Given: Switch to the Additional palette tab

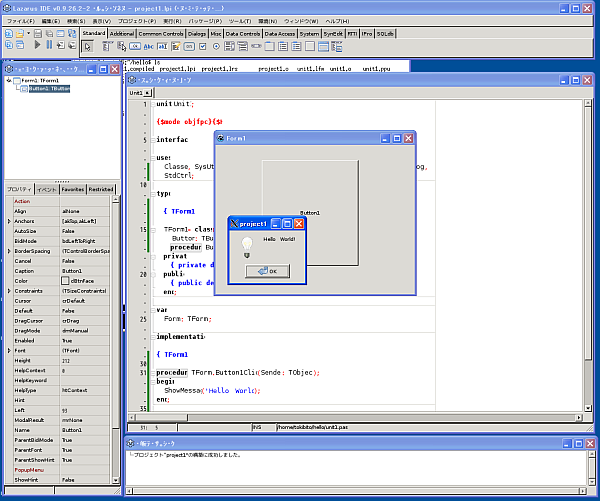Looking at the screenshot, I should (122, 34).
